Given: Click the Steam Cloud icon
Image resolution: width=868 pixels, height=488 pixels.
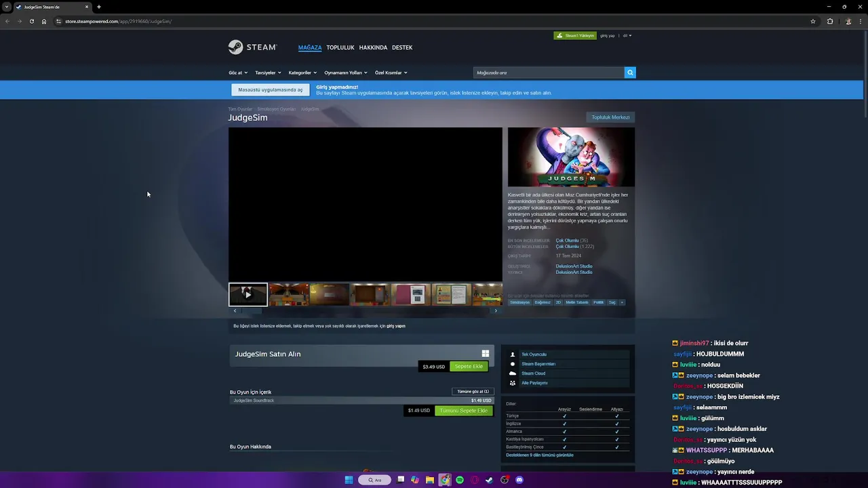Looking at the screenshot, I should (x=513, y=373).
